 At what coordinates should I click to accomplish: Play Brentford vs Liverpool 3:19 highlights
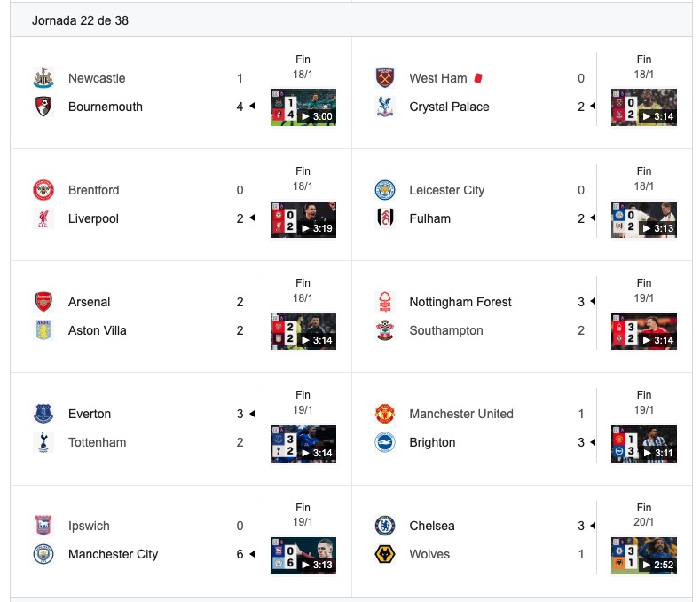pyautogui.click(x=303, y=219)
